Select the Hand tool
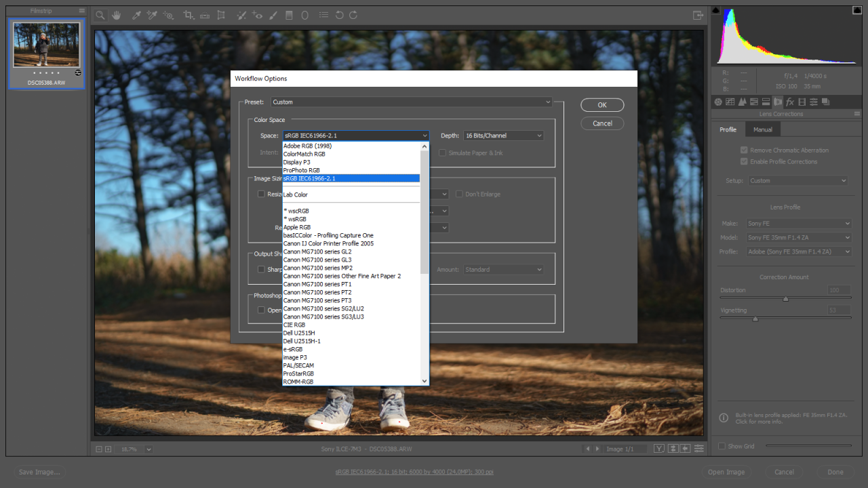 [x=116, y=15]
